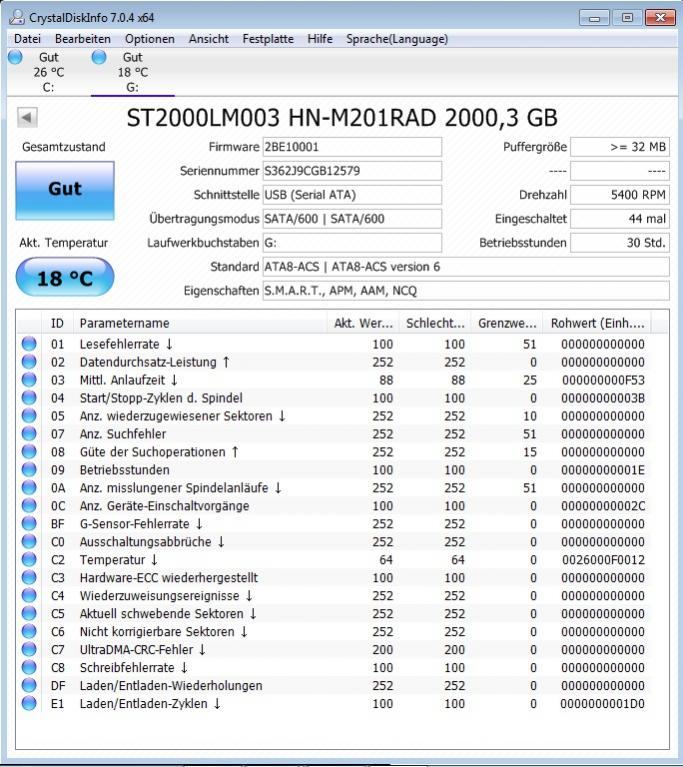Click raw value 0026000F0012 of Temperatur
The width and height of the screenshot is (683, 767).
pos(603,560)
